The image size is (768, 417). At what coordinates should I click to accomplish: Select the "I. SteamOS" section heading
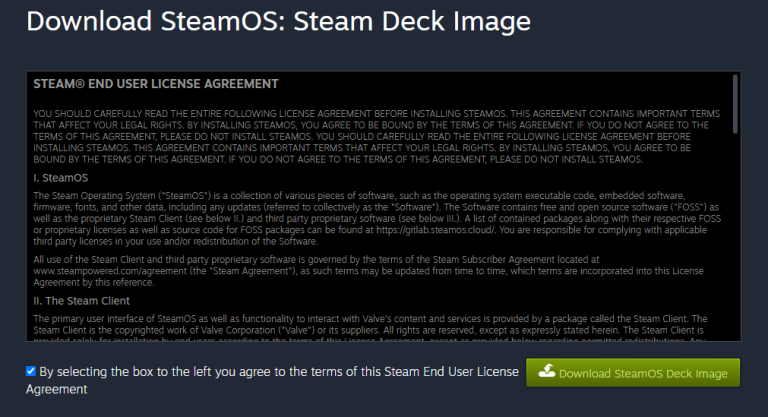click(x=61, y=178)
